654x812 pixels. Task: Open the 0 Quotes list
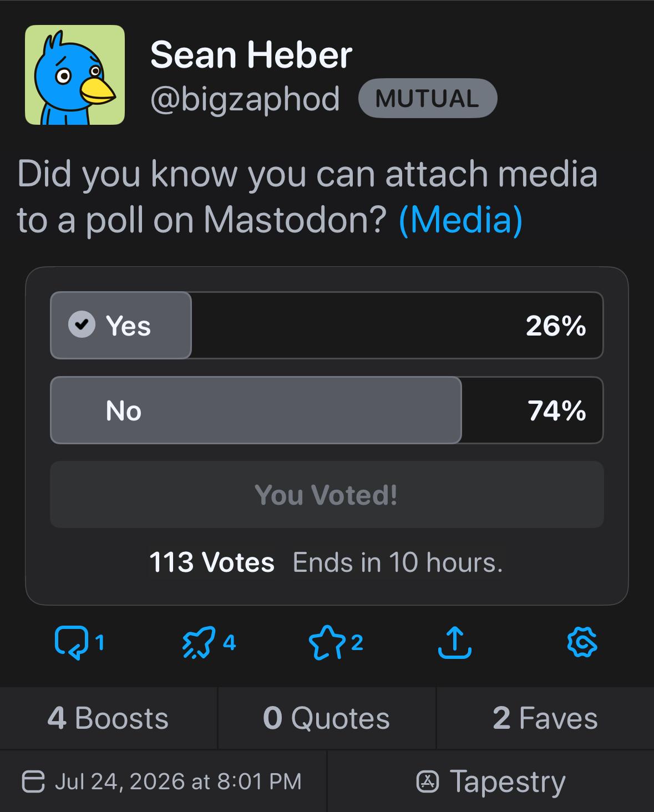pos(327,718)
